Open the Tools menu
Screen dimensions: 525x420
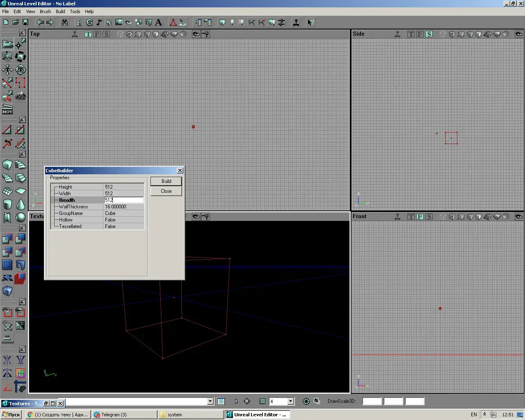75,11
